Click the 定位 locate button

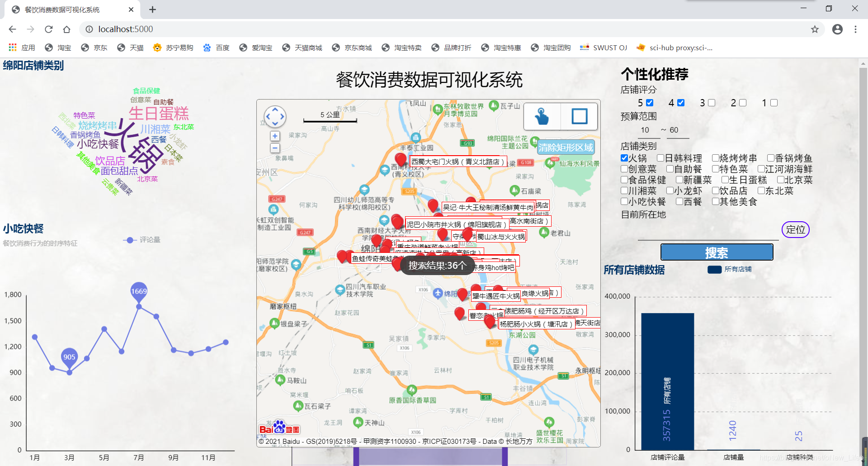pyautogui.click(x=795, y=229)
